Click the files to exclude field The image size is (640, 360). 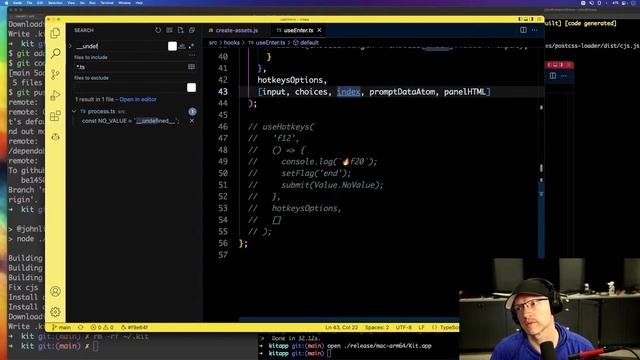coord(130,87)
